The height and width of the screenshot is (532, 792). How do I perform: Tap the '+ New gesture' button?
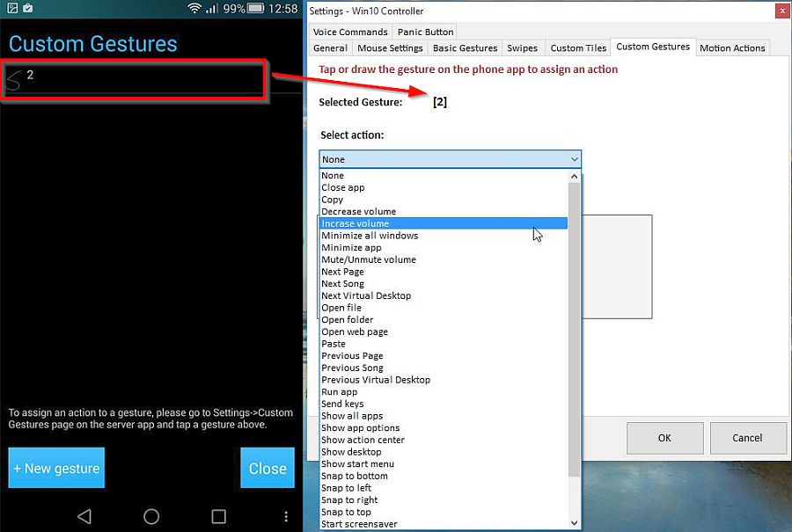pos(56,468)
